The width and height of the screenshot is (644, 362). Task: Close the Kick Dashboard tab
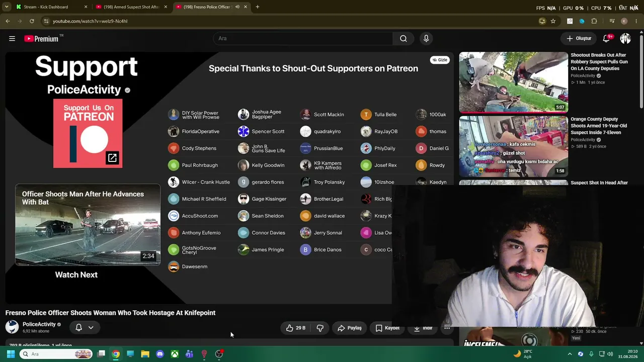pyautogui.click(x=86, y=7)
